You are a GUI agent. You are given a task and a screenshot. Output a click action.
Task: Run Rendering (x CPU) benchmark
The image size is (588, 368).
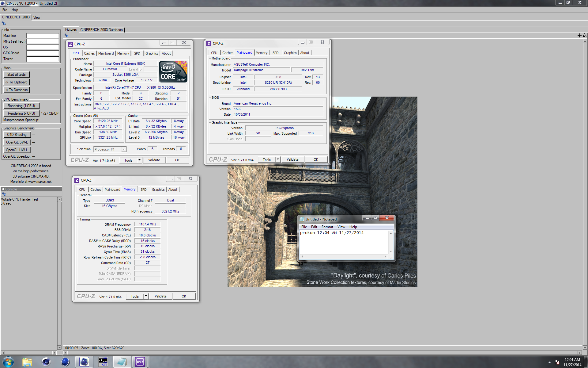21,113
